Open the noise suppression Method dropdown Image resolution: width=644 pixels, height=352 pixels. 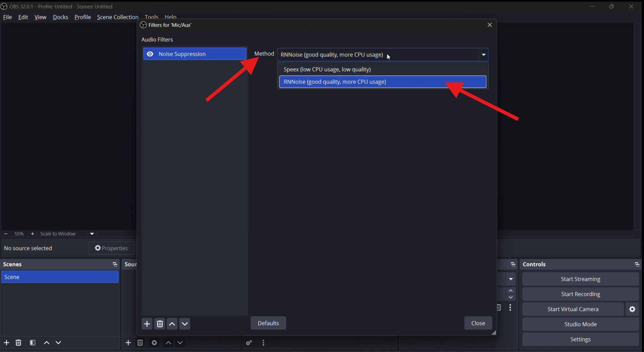pos(483,54)
